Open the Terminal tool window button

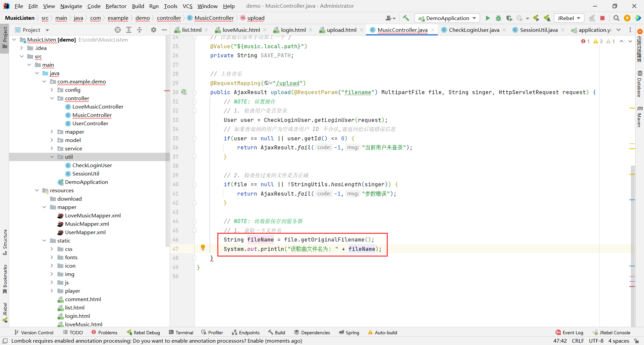click(181, 332)
